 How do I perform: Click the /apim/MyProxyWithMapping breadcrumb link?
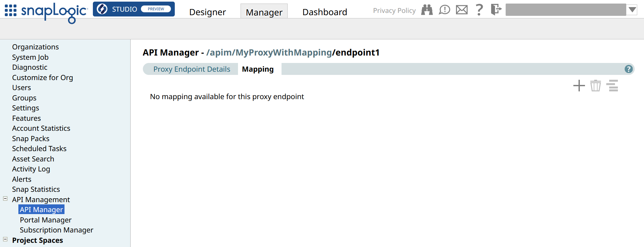pos(269,52)
